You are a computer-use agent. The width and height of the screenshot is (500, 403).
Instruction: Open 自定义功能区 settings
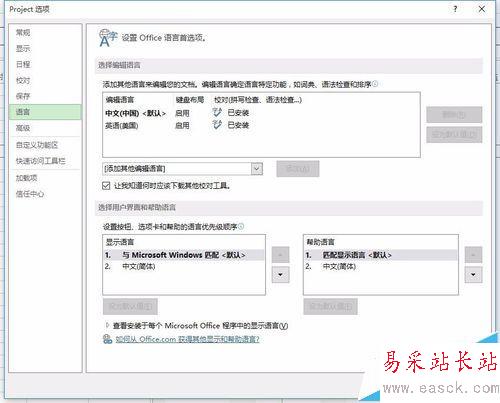coord(37,145)
